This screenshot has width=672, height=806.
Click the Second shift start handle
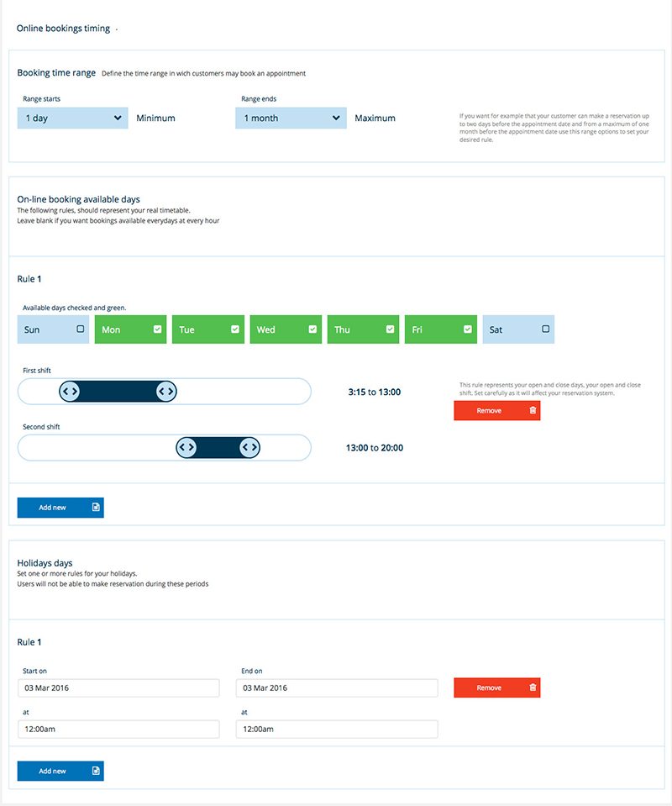(186, 448)
